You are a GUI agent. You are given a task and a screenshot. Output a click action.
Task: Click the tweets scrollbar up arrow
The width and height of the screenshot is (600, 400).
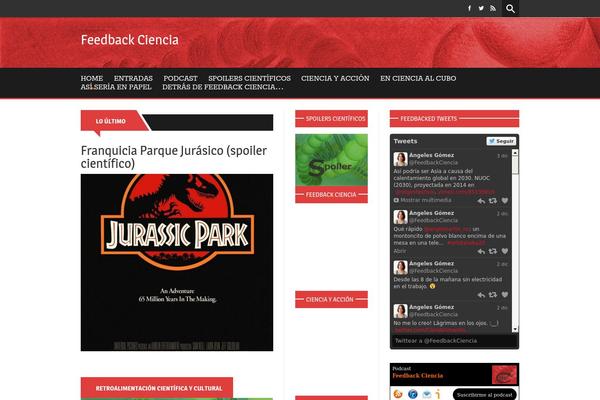tap(515, 153)
